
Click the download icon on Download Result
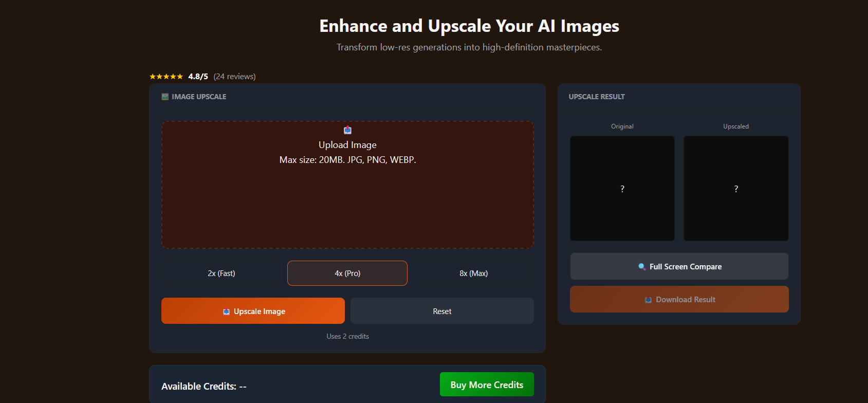[649, 300]
